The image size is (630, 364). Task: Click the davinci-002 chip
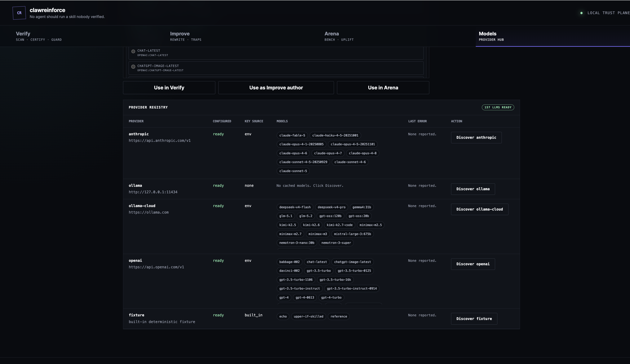(x=289, y=271)
